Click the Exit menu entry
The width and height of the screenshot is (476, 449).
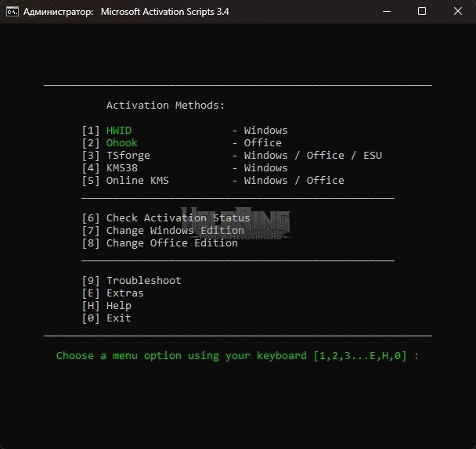[x=119, y=318]
